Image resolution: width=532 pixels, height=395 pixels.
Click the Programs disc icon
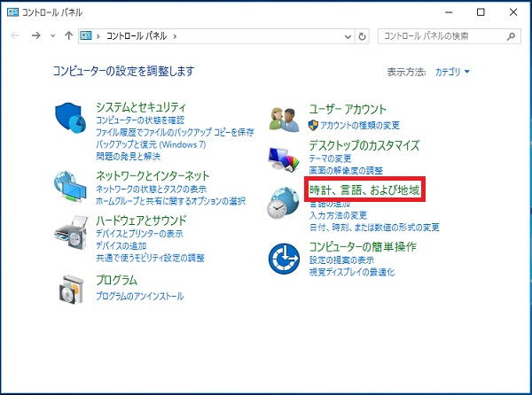[71, 290]
